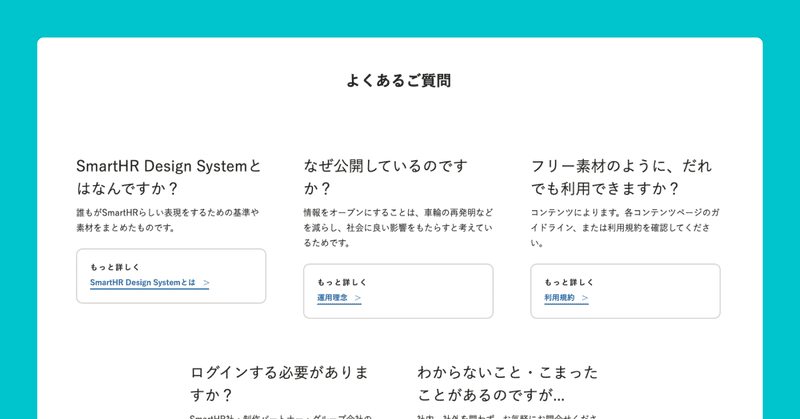Click the heading 'ログインする必要がありますか？'
Image resolution: width=800 pixels, height=419 pixels.
(280, 384)
